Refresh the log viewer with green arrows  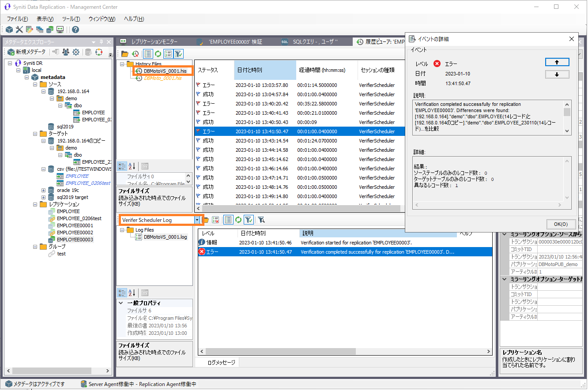tap(238, 220)
